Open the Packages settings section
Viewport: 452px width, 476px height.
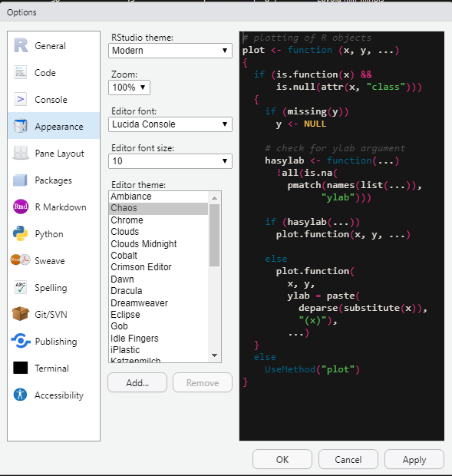54,180
